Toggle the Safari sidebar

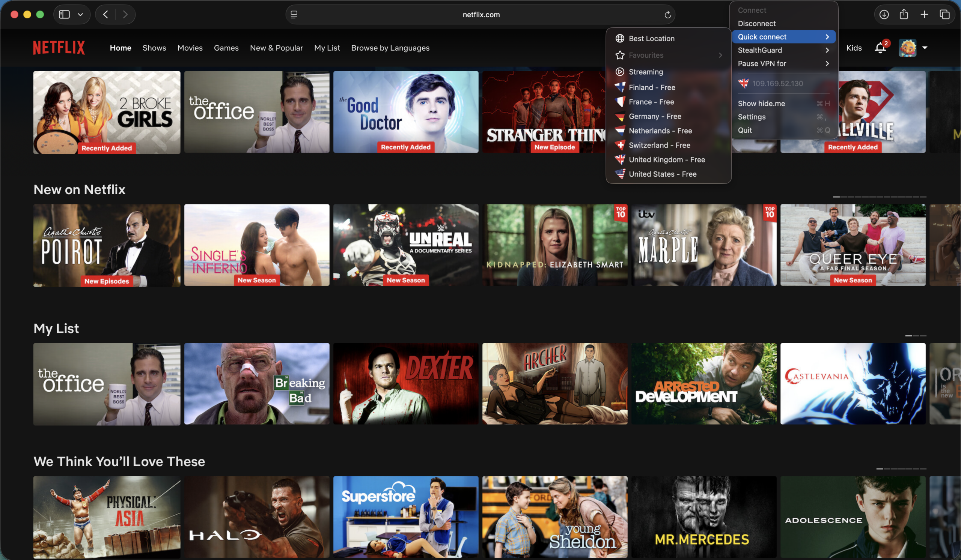[x=65, y=15]
